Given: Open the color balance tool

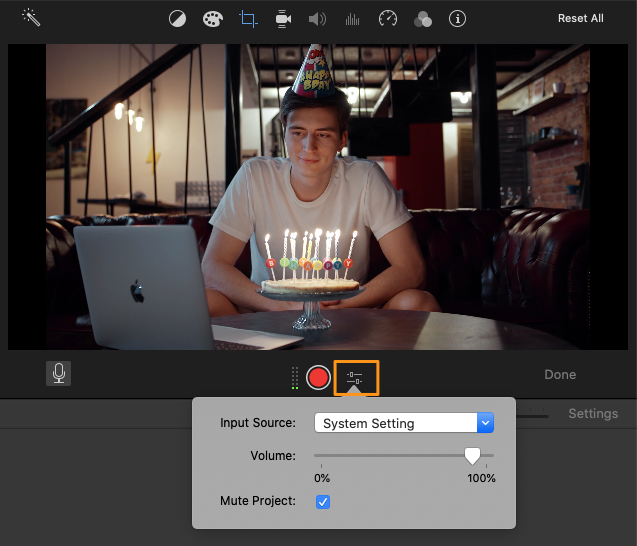Looking at the screenshot, I should pyautogui.click(x=177, y=19).
